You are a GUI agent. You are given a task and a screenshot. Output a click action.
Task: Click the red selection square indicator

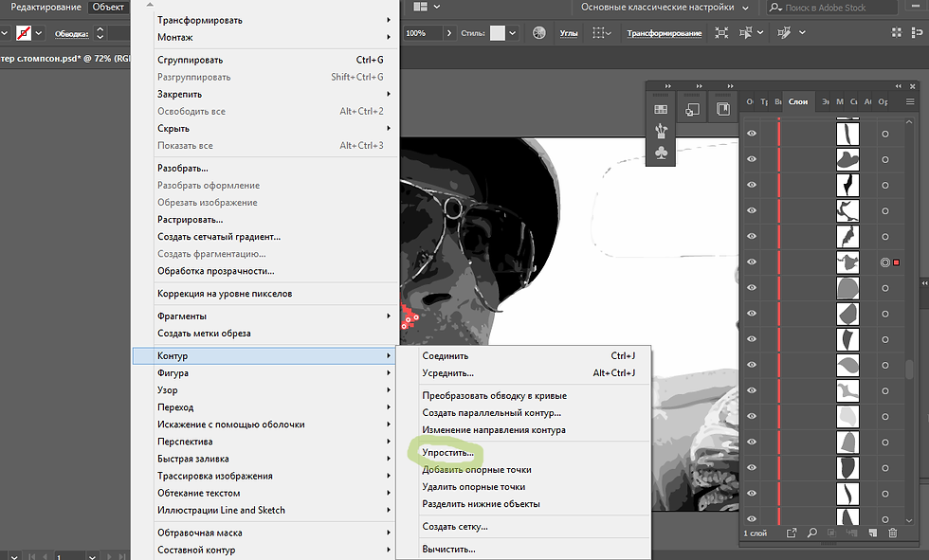tap(897, 262)
